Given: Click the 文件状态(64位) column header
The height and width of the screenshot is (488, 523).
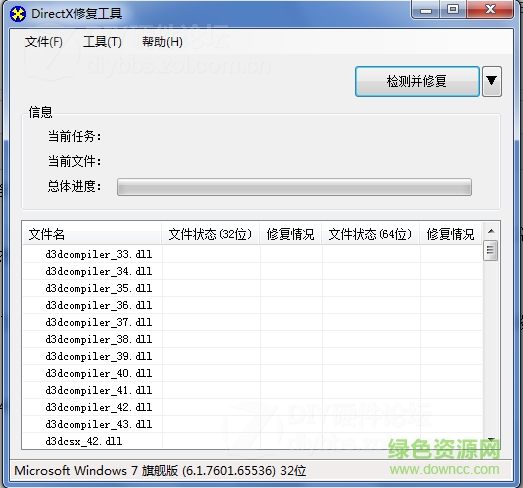Looking at the screenshot, I should [x=370, y=234].
